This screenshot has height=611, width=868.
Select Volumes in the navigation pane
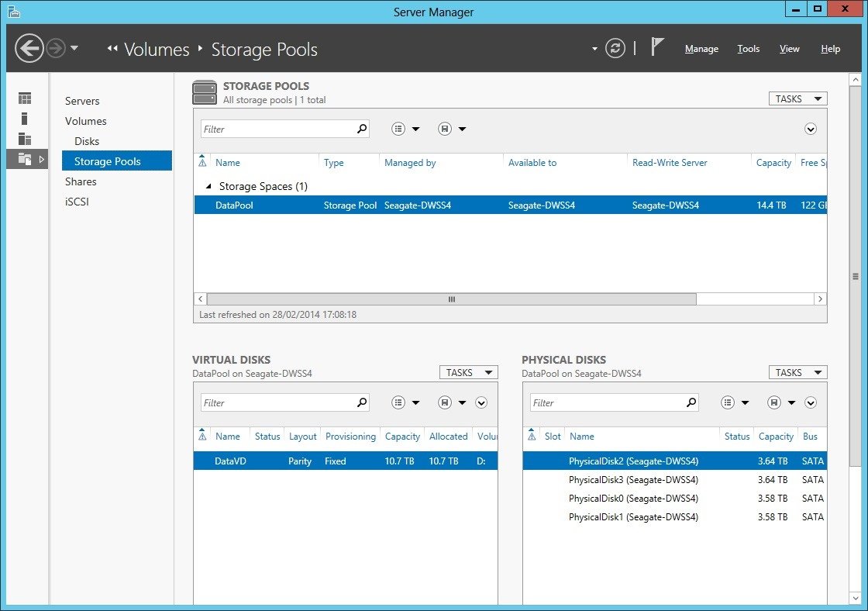point(86,121)
